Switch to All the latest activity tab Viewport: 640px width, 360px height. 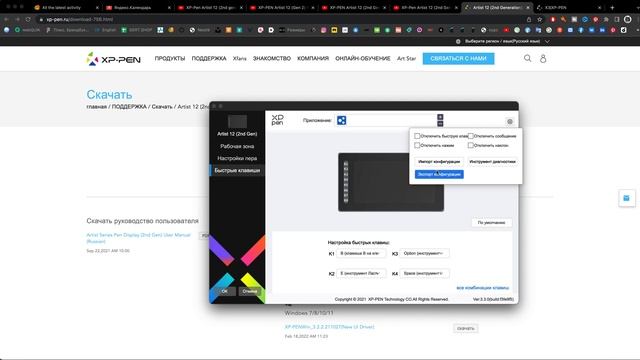point(65,7)
